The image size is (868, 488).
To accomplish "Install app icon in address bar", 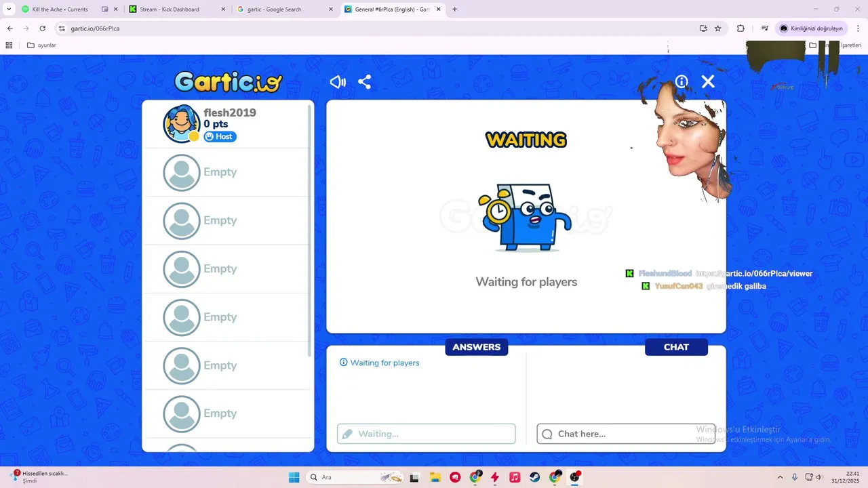I will point(703,28).
